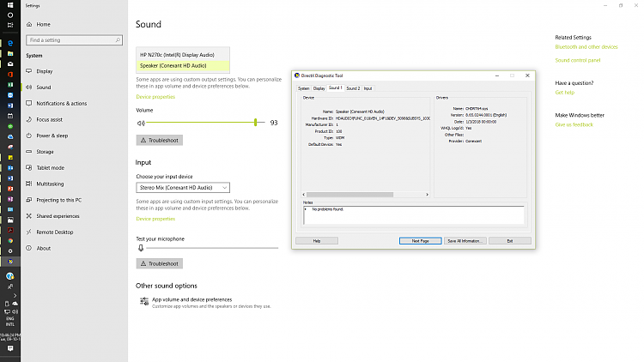Expand the Stereo Mix input device dropdown
644x362 pixels.
tap(183, 187)
